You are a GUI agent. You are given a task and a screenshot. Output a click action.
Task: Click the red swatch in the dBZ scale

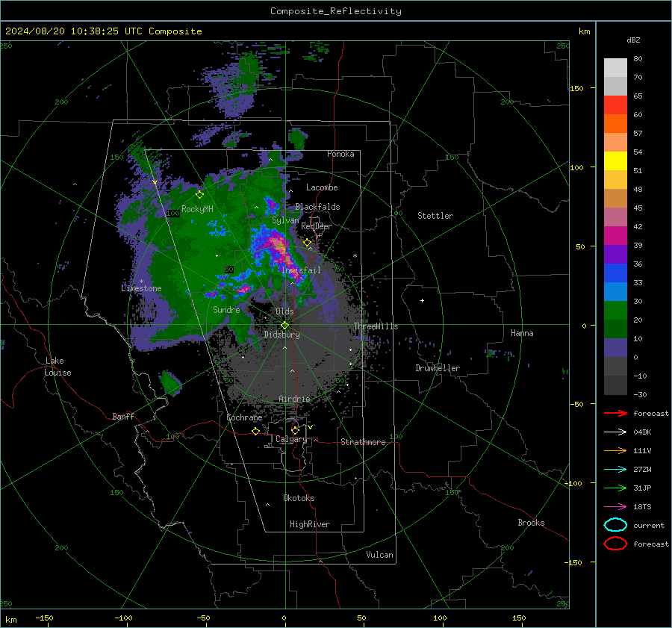pyautogui.click(x=615, y=105)
